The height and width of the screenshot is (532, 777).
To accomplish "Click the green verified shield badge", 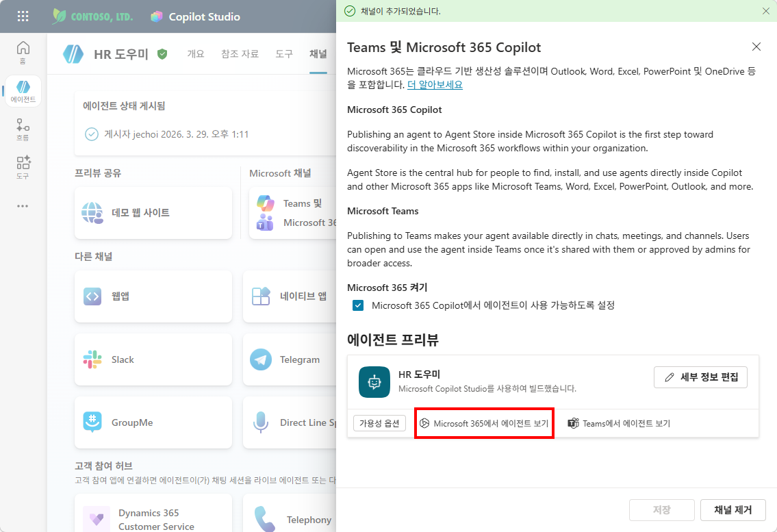I will pyautogui.click(x=162, y=53).
